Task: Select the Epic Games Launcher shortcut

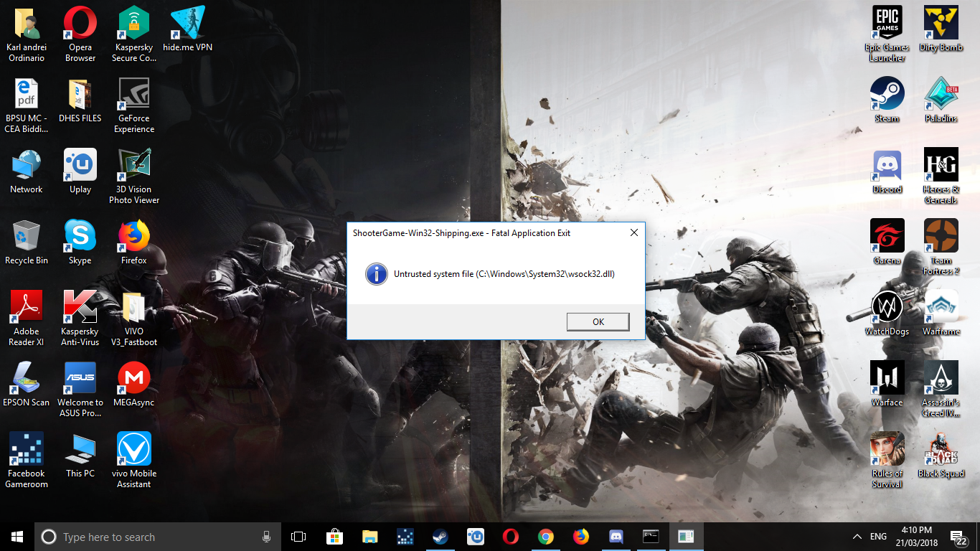Action: (887, 34)
